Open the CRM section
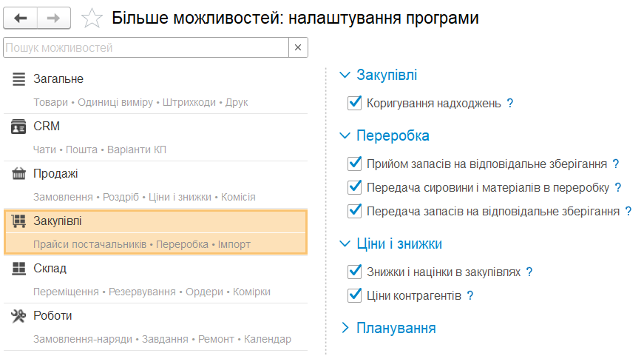The image size is (644, 356). [47, 127]
